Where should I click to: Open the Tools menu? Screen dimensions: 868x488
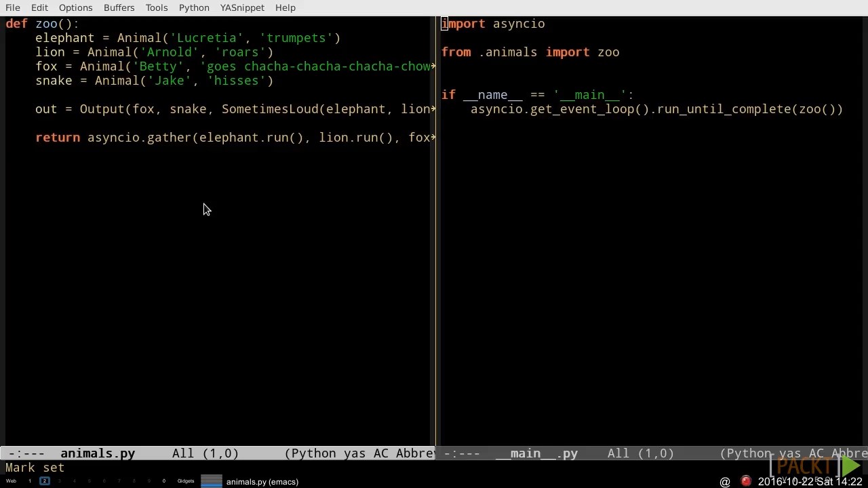[156, 7]
